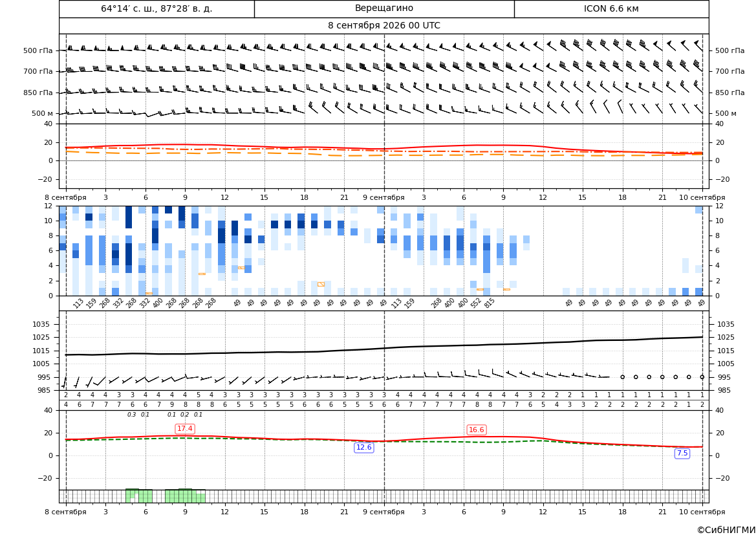Click the ICON 6.6 км model header
The height and width of the screenshot is (535, 756).
point(611,8)
